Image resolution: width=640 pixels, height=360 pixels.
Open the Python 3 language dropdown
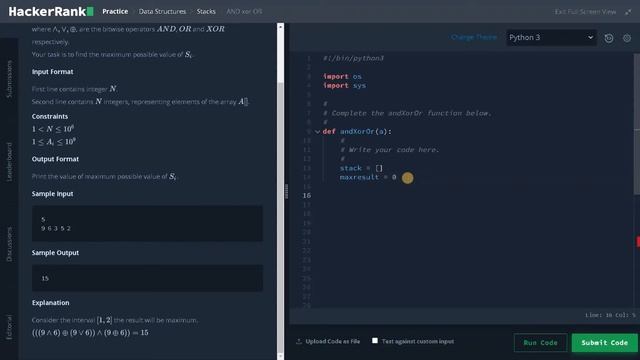551,38
